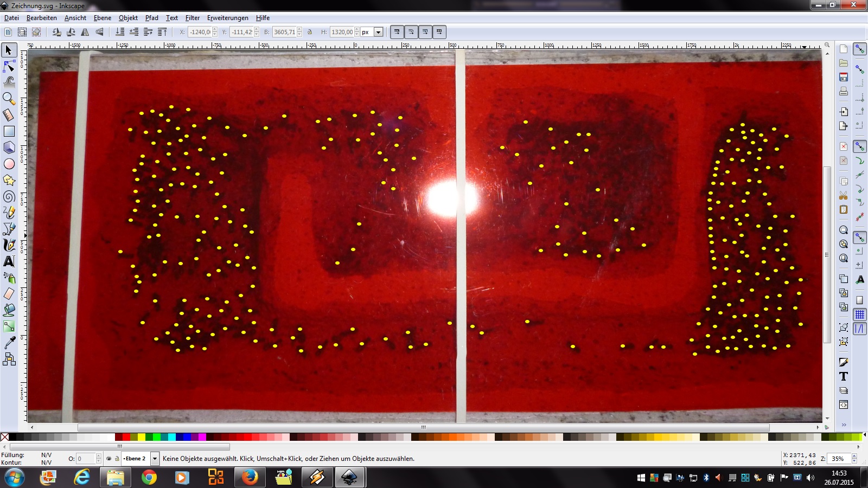Click the Save document icon
The width and height of the screenshot is (868, 488).
(844, 77)
